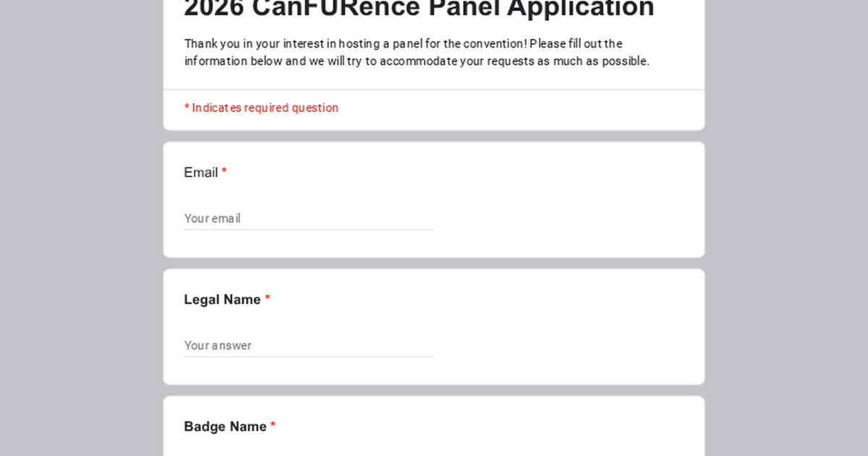The width and height of the screenshot is (868, 456).
Task: Click the "Email" question label
Action: tap(201, 172)
